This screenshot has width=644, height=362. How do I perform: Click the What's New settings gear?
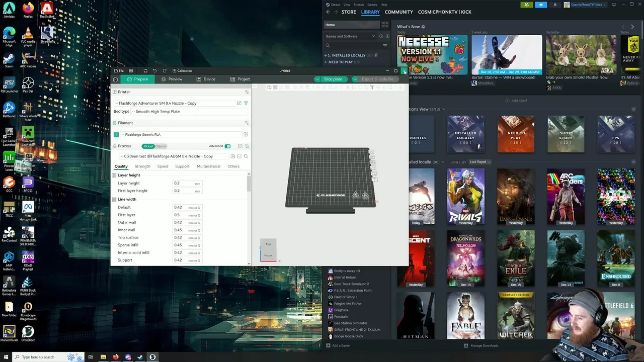tap(423, 27)
